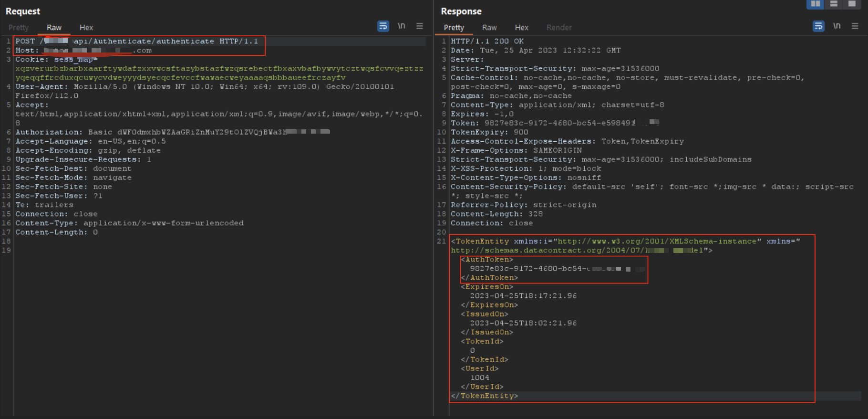
Task: Select the side-by-side layout icon
Action: pyautogui.click(x=815, y=4)
